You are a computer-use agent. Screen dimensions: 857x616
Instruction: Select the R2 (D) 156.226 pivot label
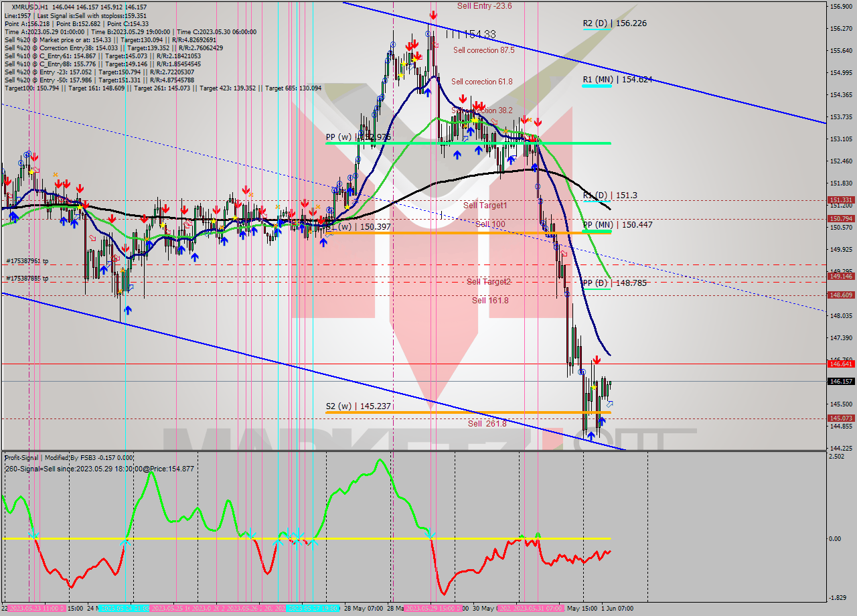point(614,23)
